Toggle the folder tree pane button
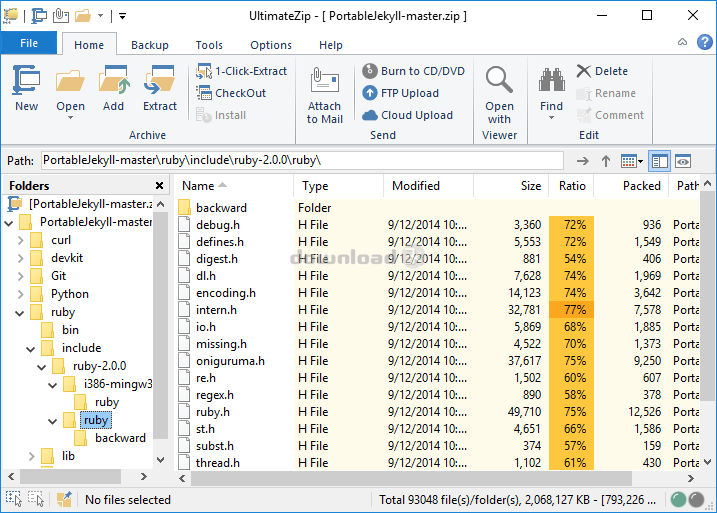Viewport: 717px width, 513px height. (659, 161)
